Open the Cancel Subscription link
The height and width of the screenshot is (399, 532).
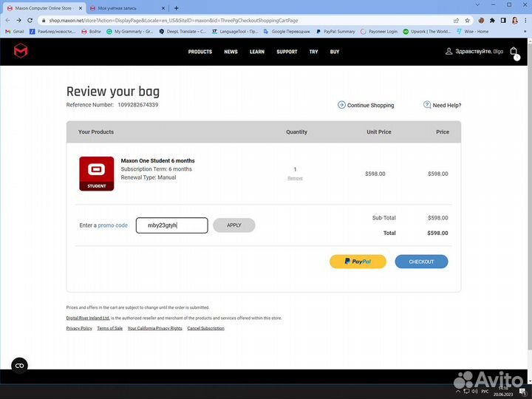(205, 328)
